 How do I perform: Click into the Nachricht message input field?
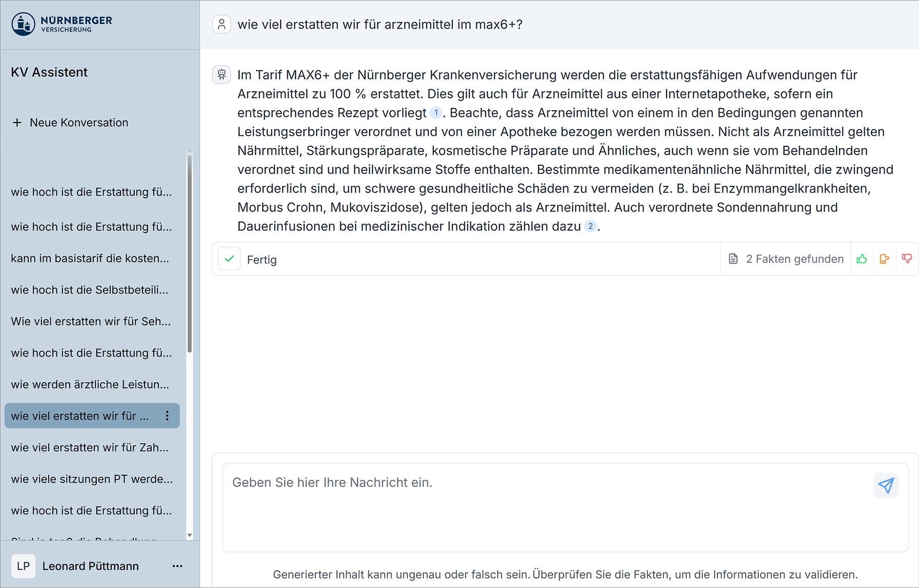point(565,508)
